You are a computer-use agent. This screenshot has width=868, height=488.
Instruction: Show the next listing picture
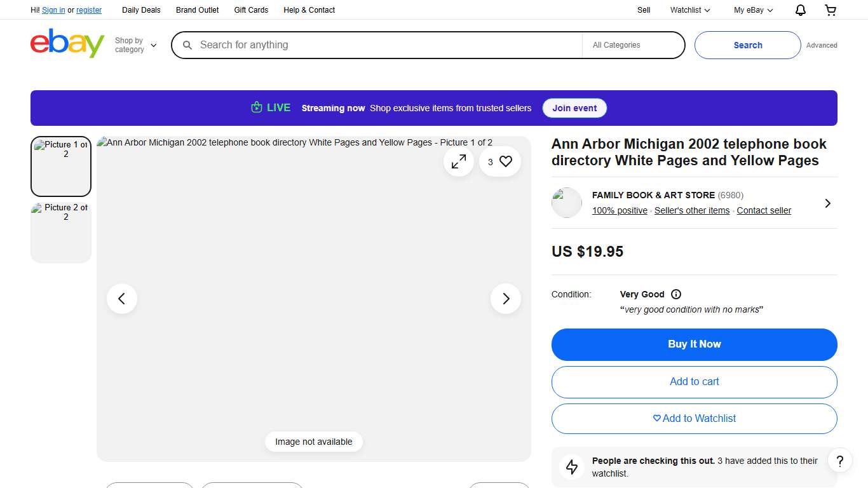tap(506, 299)
